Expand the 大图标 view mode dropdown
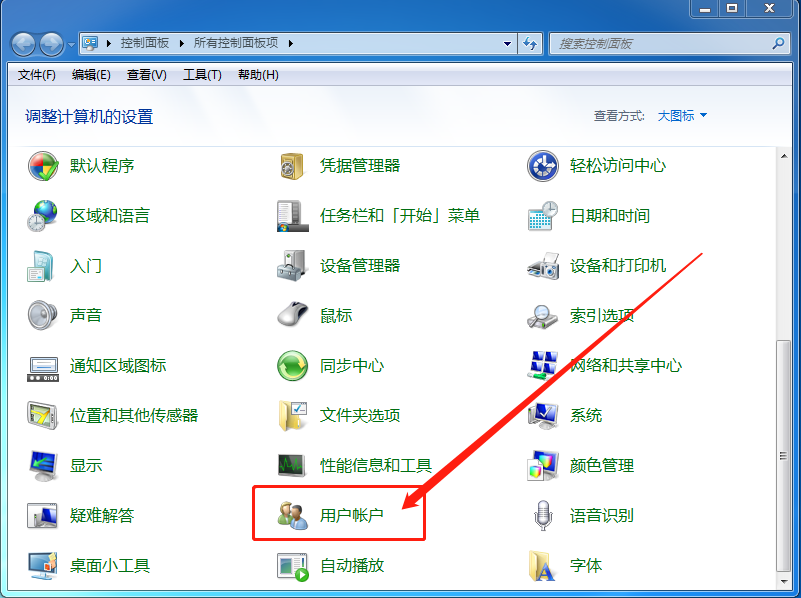 click(x=682, y=116)
